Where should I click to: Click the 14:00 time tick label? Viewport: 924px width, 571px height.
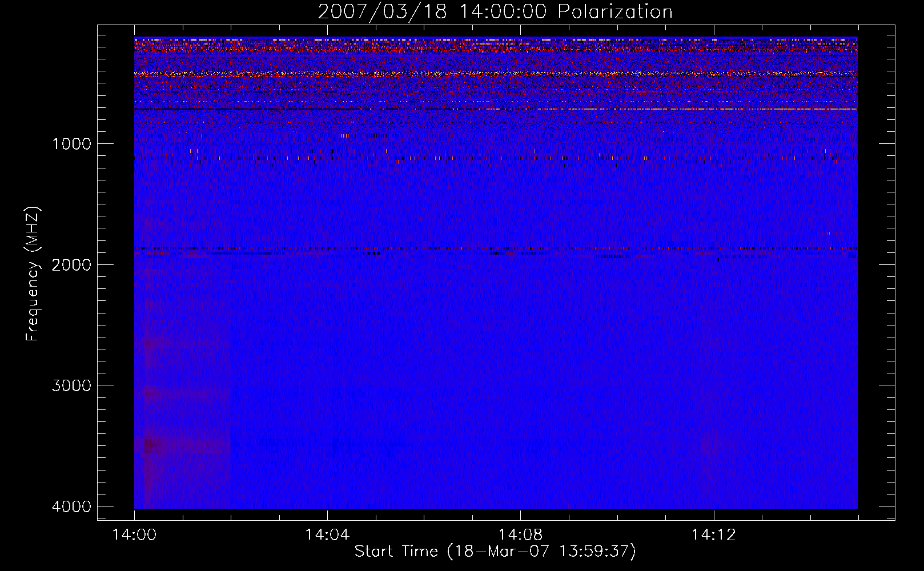point(134,535)
